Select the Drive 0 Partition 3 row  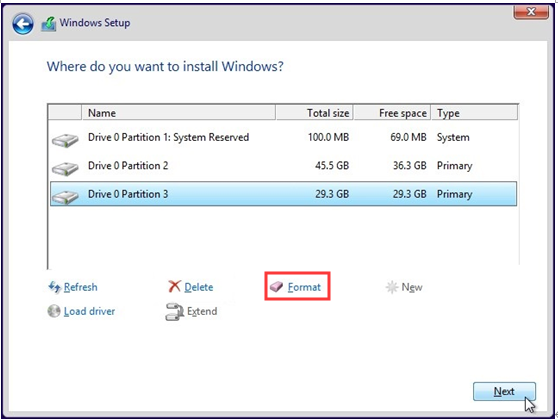[283, 194]
